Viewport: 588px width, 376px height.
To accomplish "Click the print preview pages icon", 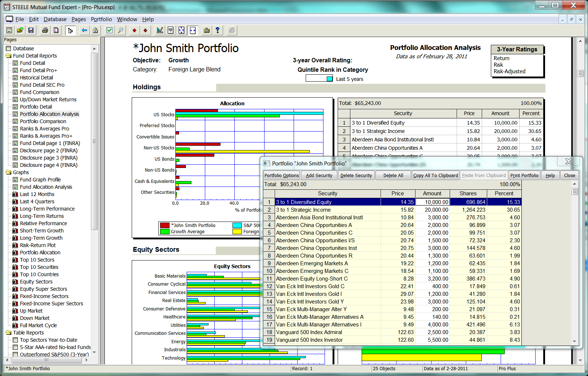I will point(56,31).
